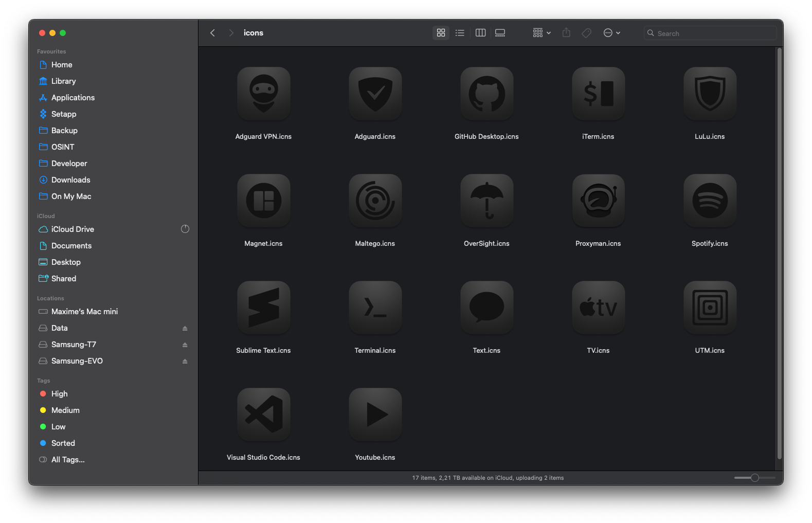
Task: Click the iCloud Drive sync progress indicator
Action: click(x=185, y=229)
